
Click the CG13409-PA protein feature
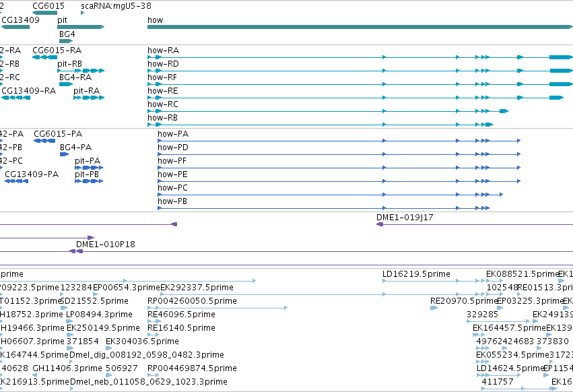16,181
